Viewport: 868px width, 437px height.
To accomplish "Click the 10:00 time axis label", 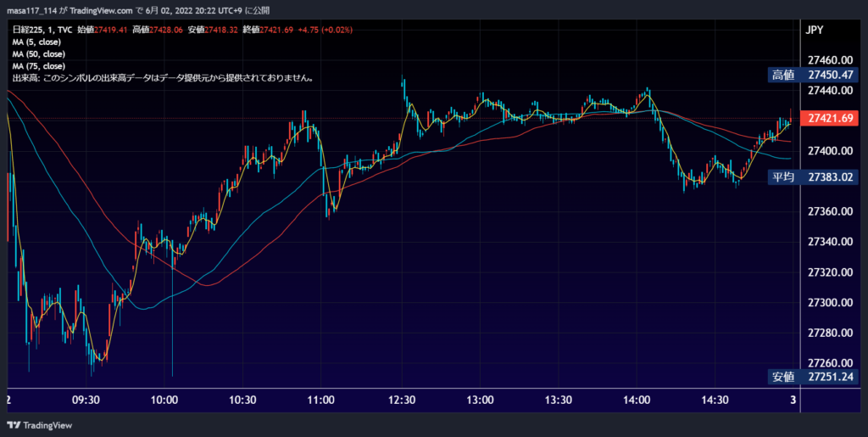I will [164, 400].
